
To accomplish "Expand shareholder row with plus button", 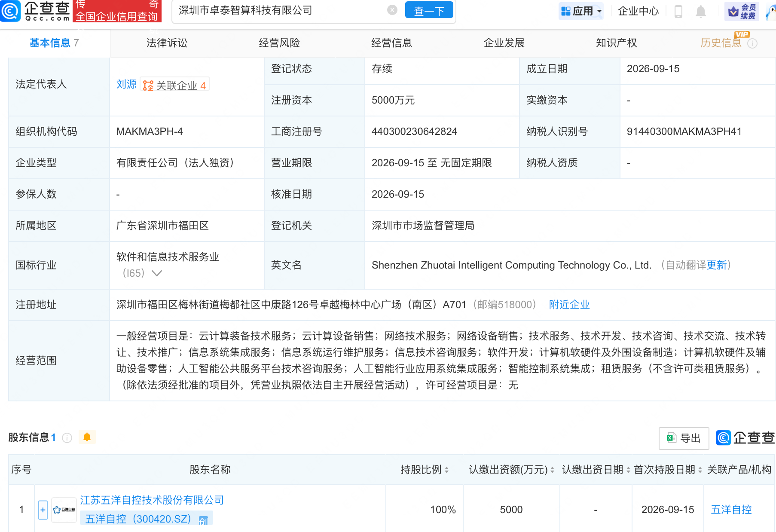I will [x=43, y=510].
